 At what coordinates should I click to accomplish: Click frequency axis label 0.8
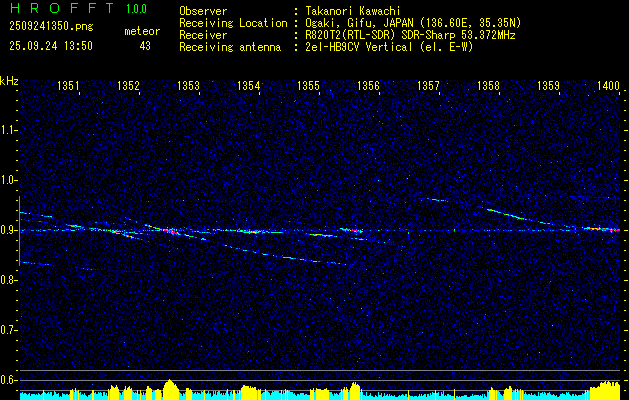[8, 280]
